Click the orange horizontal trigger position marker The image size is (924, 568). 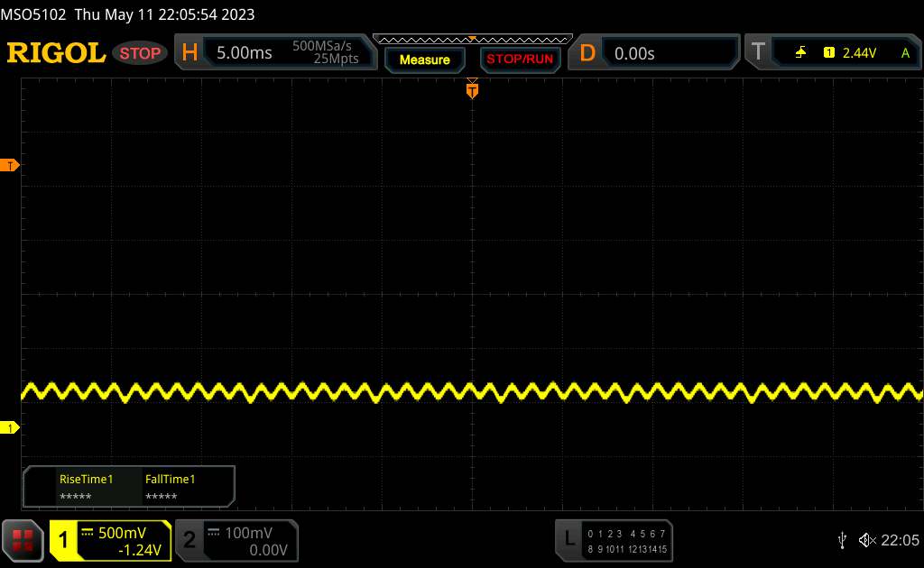(472, 89)
